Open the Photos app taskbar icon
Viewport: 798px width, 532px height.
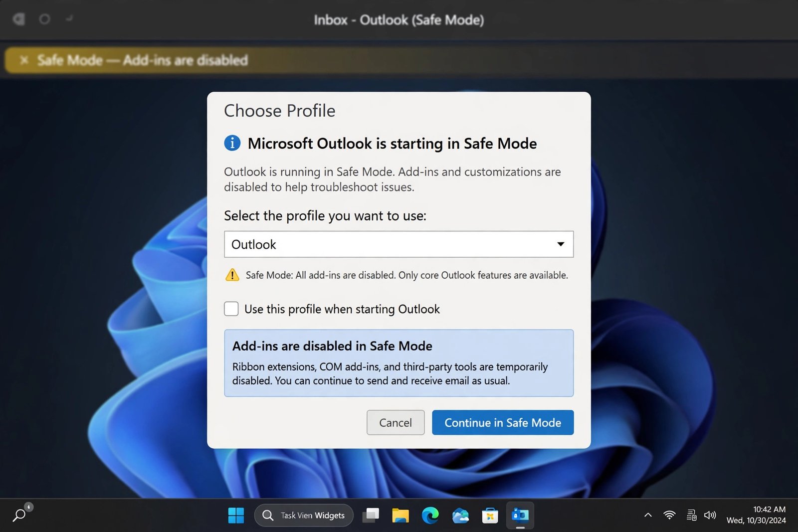click(x=460, y=515)
